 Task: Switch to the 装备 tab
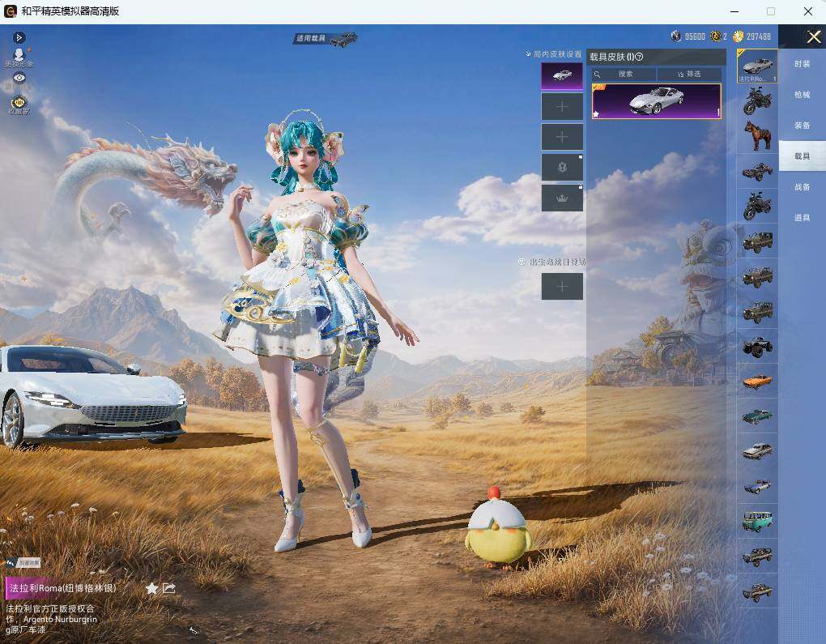tap(803, 126)
